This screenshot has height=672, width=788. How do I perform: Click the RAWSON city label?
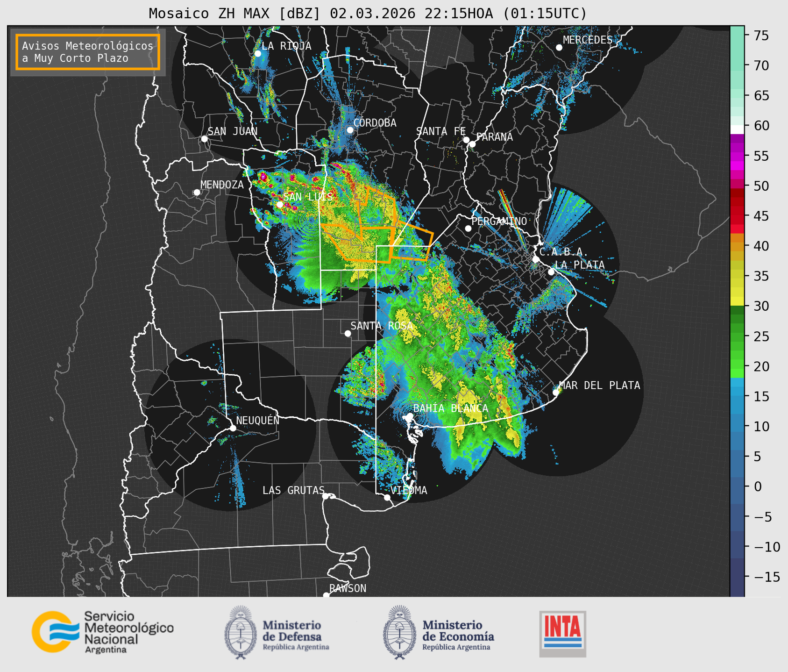pyautogui.click(x=348, y=588)
